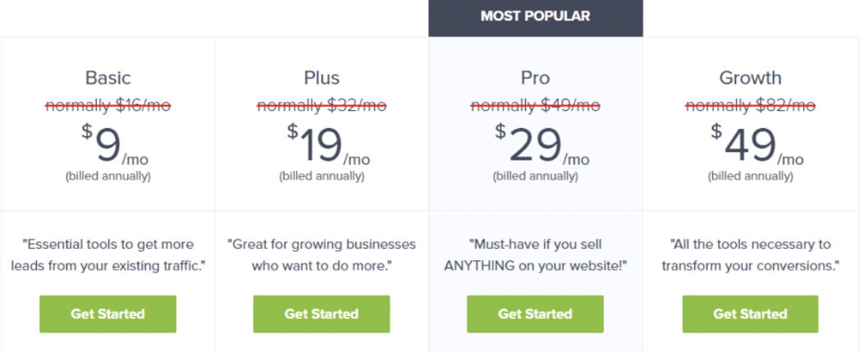The image size is (868, 353).
Task: Click the crossed-out normally $82/mo text
Action: 750,105
